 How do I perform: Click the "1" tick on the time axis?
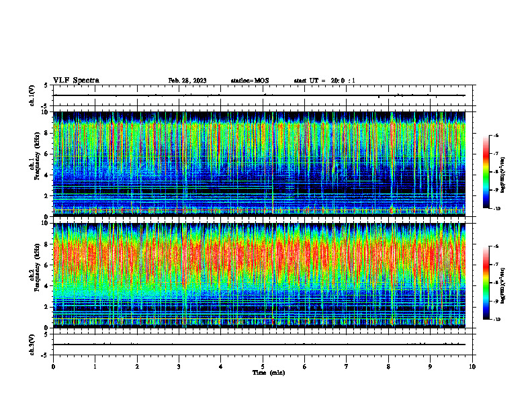(95, 367)
